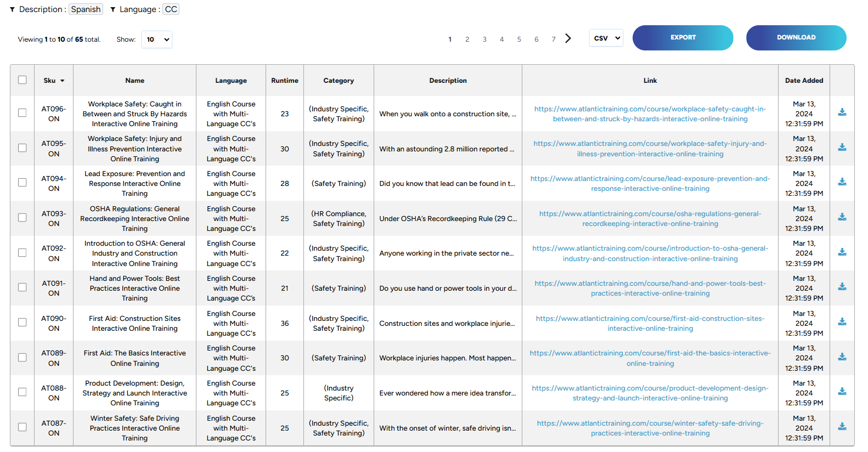Download the AT092-ON row file icon
This screenshot has height=452, width=868.
[x=842, y=252]
